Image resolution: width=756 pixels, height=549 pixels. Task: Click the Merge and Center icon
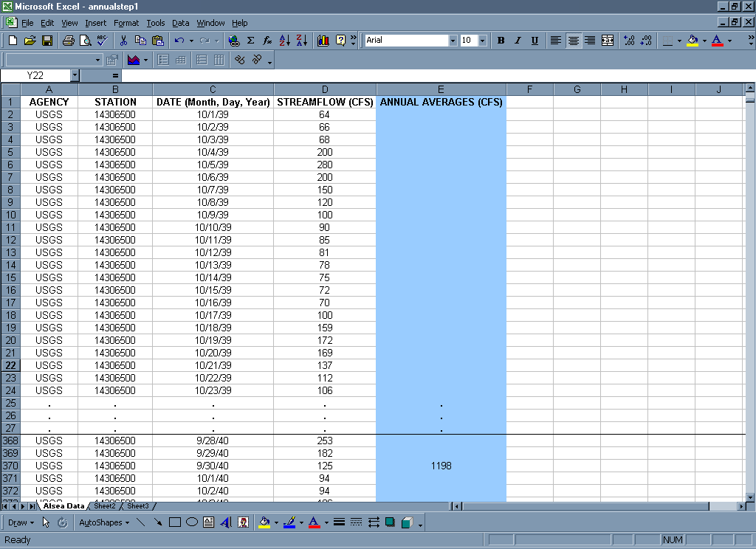coord(608,41)
